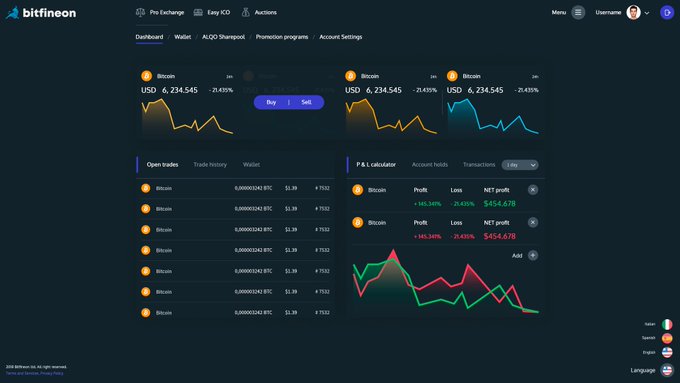The image size is (680, 383).
Task: Open the Terms and Services link
Action: (22, 373)
